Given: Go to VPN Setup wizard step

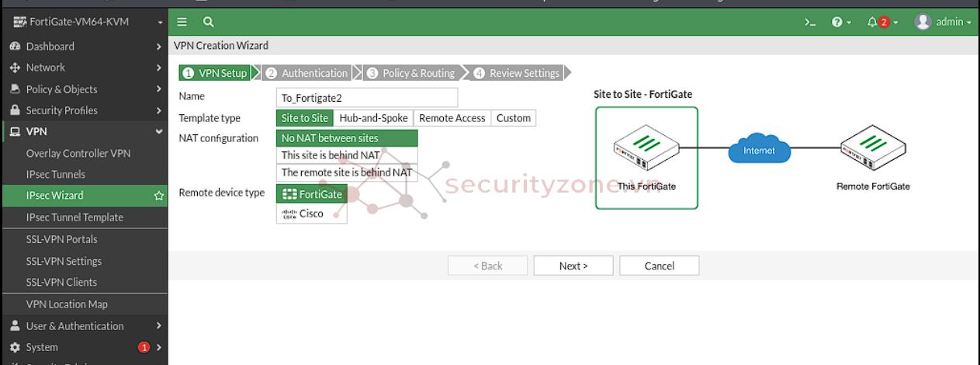Looking at the screenshot, I should (215, 73).
